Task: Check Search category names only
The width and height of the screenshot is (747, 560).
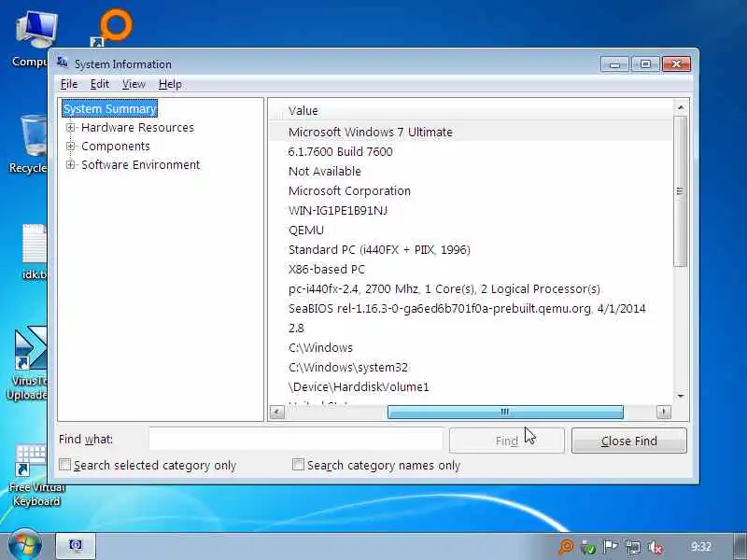Action: 298,464
